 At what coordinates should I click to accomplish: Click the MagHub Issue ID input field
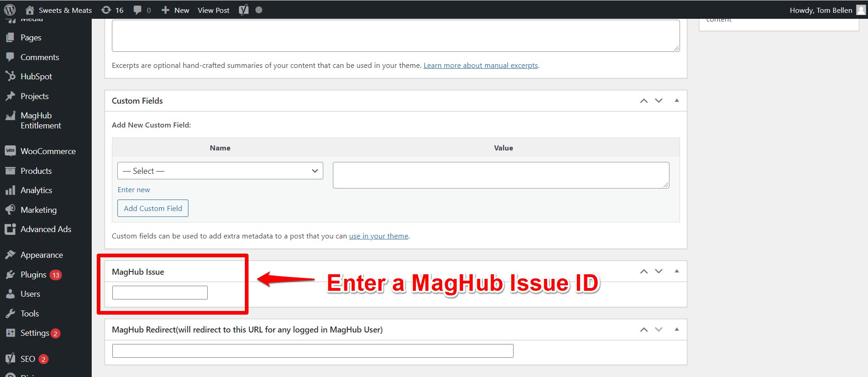tap(160, 293)
